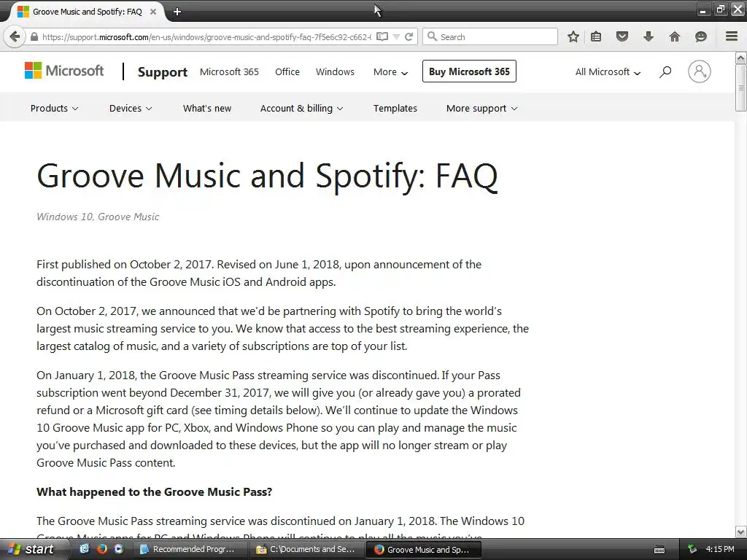Screen dimensions: 747x560
Task: Click the padlock site security icon
Action: click(34, 36)
